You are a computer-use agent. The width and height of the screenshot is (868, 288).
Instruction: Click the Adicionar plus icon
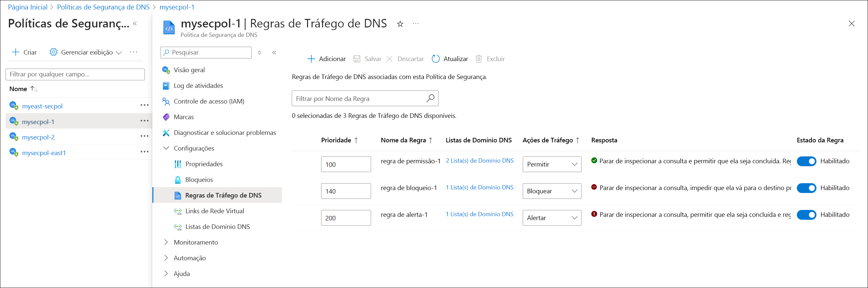coord(311,59)
